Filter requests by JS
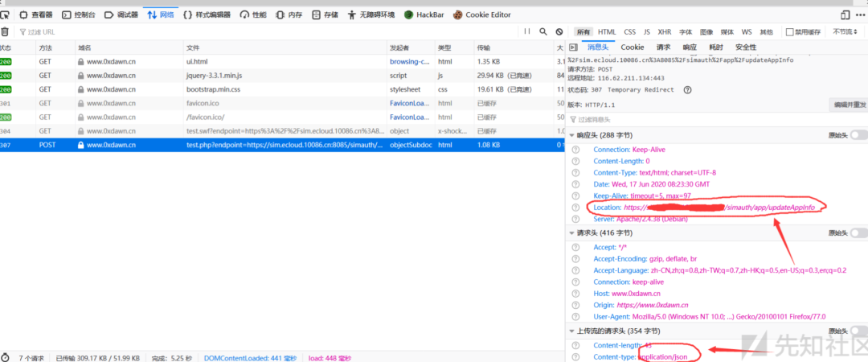This screenshot has height=362, width=868. pyautogui.click(x=646, y=32)
